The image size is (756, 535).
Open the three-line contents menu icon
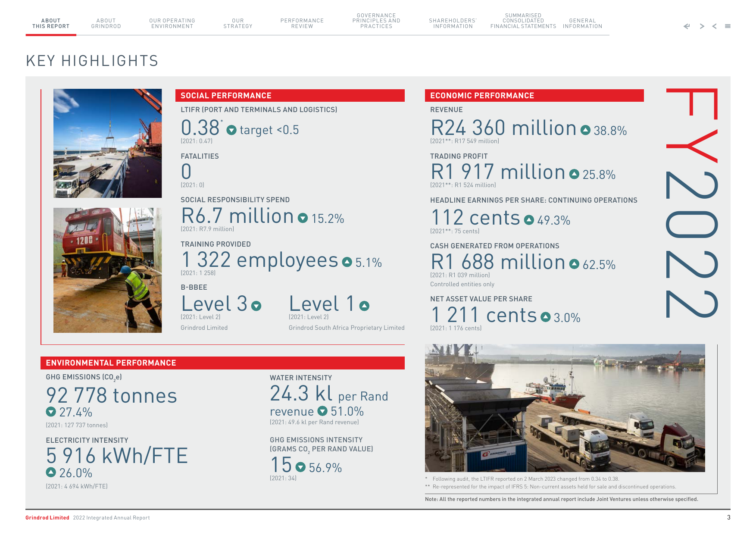pyautogui.click(x=728, y=26)
